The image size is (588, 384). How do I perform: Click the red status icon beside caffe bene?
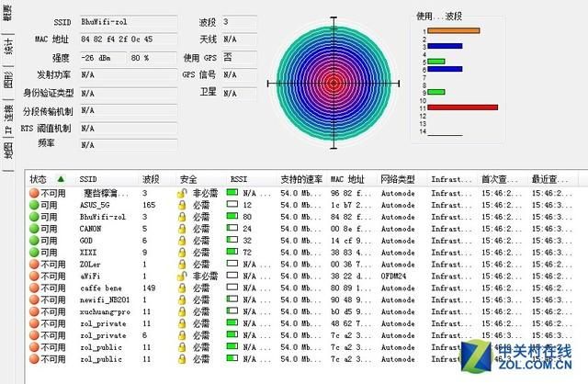click(34, 288)
